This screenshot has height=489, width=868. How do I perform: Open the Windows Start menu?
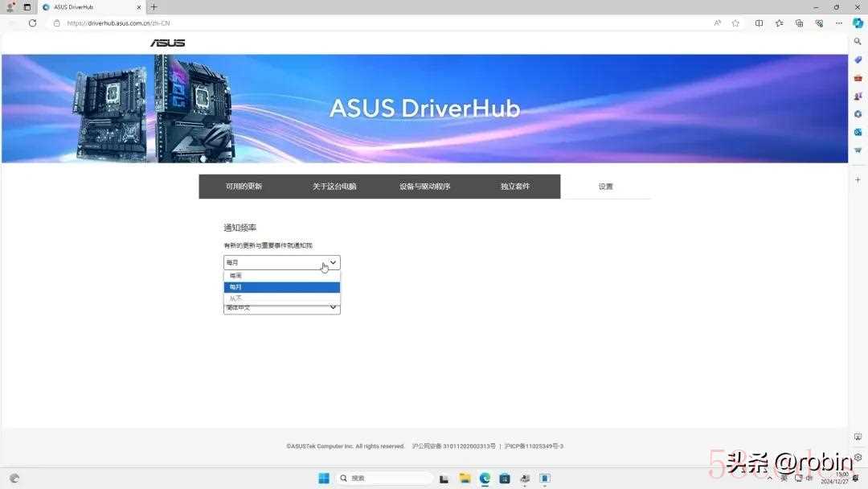coord(324,479)
